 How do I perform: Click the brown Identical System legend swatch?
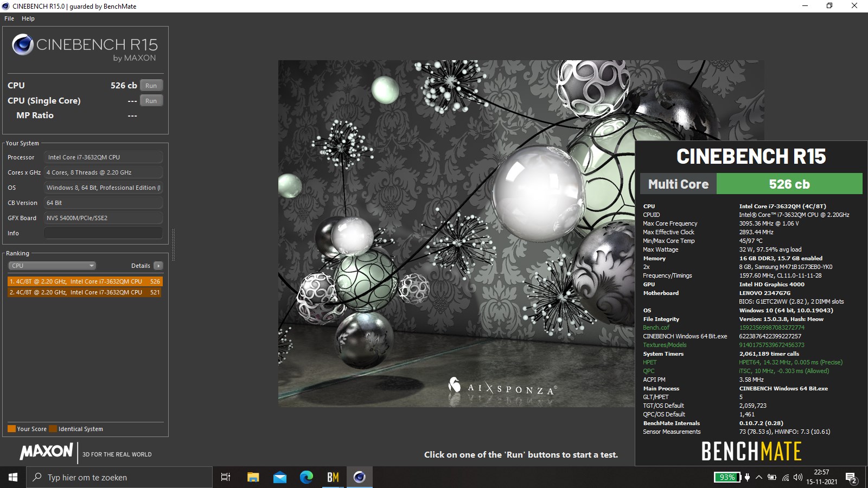53,429
